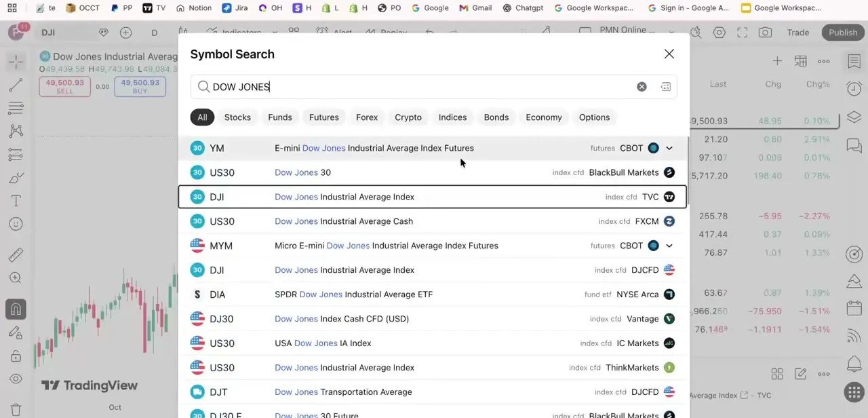Image resolution: width=868 pixels, height=418 pixels.
Task: Click the SELL 49,500.93 button
Action: click(x=64, y=86)
